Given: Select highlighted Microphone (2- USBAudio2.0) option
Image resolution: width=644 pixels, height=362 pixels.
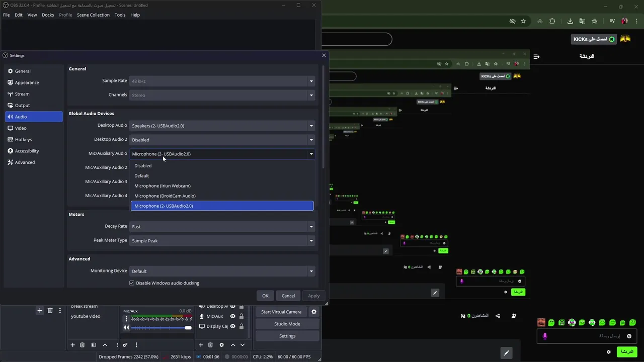Looking at the screenshot, I should (222, 206).
